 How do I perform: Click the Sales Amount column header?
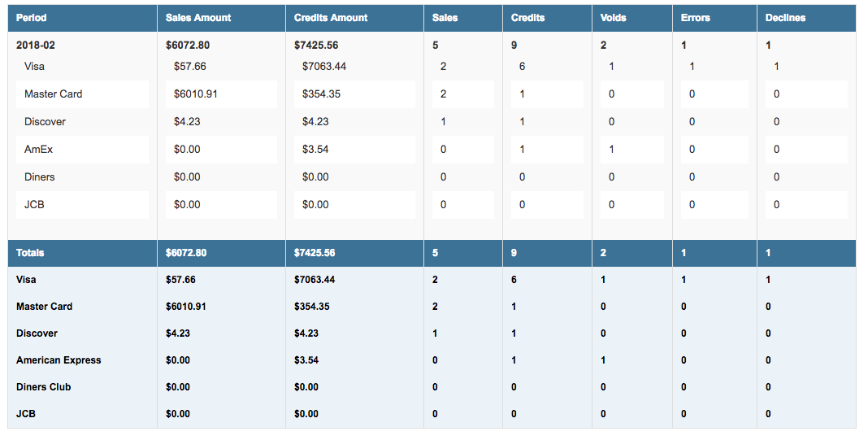tap(198, 18)
